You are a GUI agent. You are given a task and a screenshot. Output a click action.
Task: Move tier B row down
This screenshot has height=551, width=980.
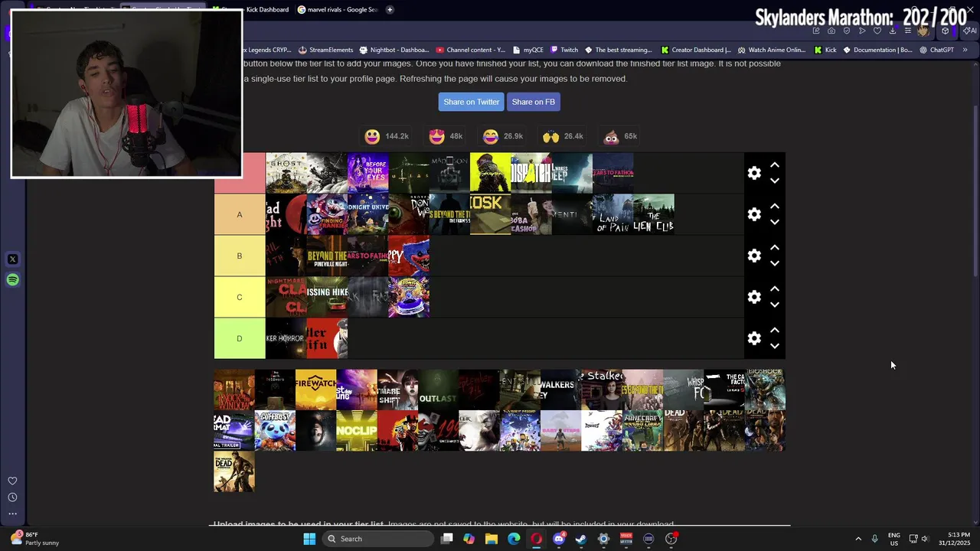pyautogui.click(x=775, y=264)
